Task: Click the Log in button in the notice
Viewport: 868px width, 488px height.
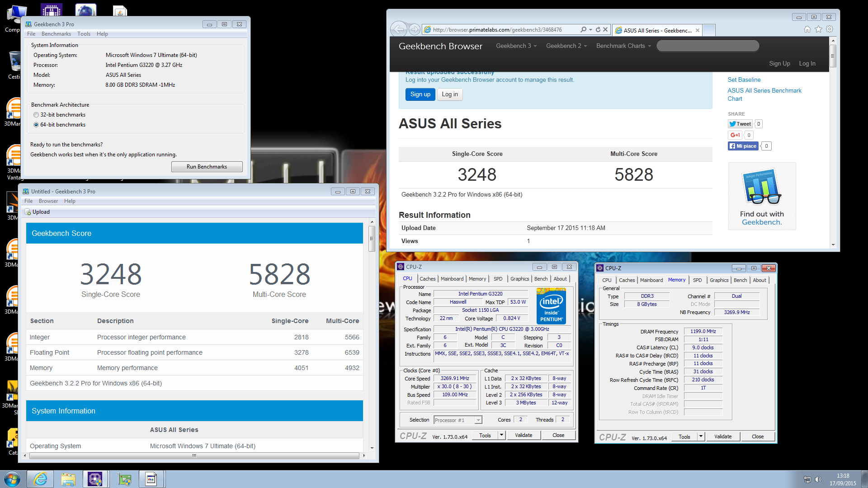Action: pyautogui.click(x=450, y=94)
